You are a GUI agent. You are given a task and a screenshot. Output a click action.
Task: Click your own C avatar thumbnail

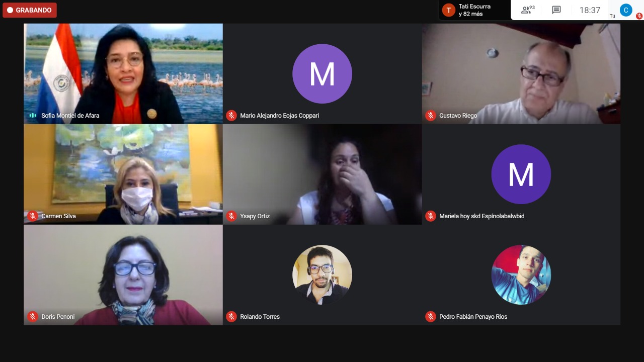[626, 10]
